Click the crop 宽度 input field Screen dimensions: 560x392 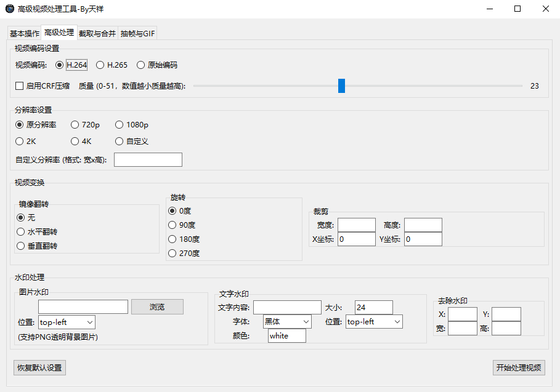tap(357, 225)
